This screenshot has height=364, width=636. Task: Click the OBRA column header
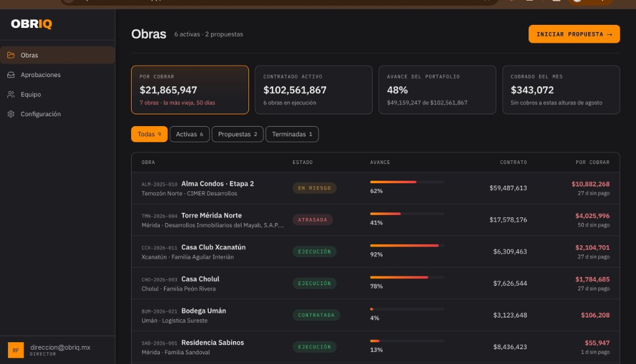click(148, 162)
